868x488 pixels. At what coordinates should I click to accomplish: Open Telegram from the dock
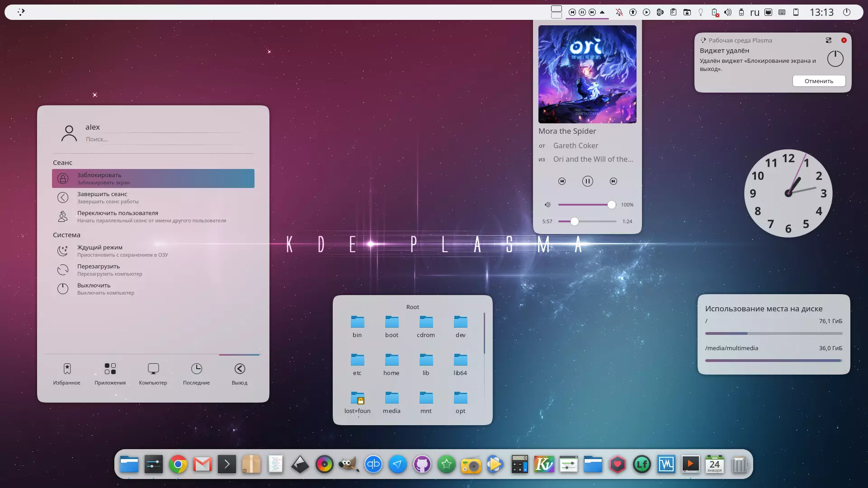398,464
